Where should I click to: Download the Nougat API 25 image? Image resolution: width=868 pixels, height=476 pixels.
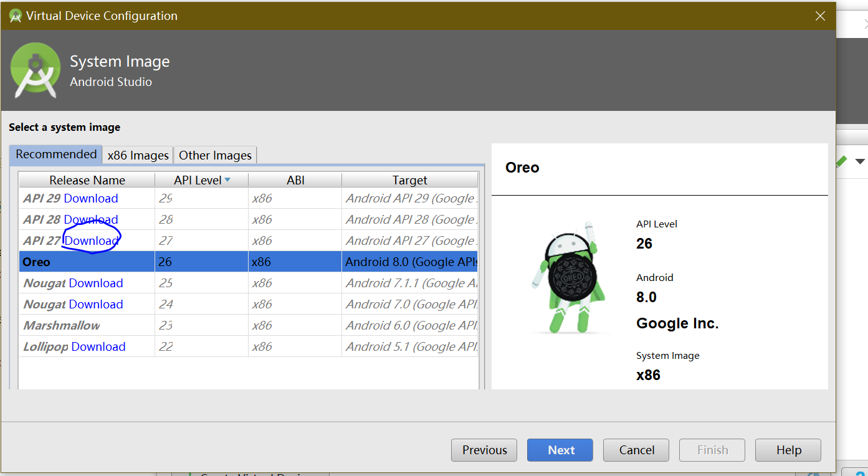pyautogui.click(x=96, y=283)
